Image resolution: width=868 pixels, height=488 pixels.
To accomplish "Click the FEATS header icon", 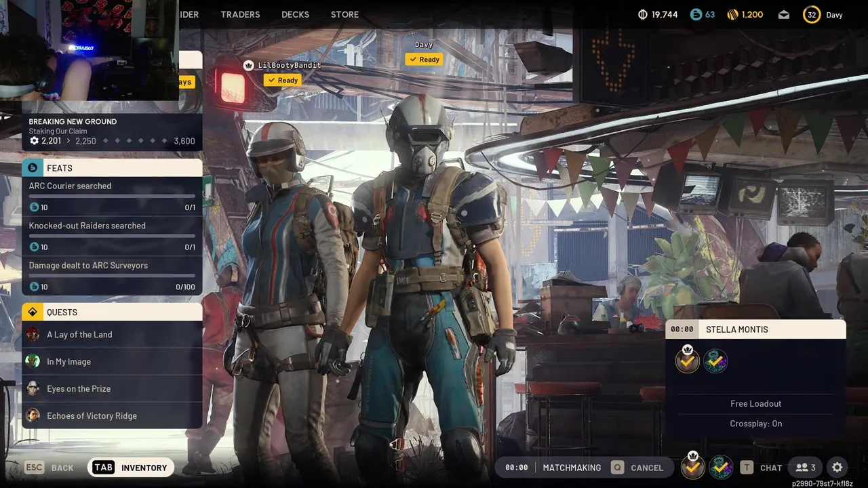I will click(x=33, y=168).
